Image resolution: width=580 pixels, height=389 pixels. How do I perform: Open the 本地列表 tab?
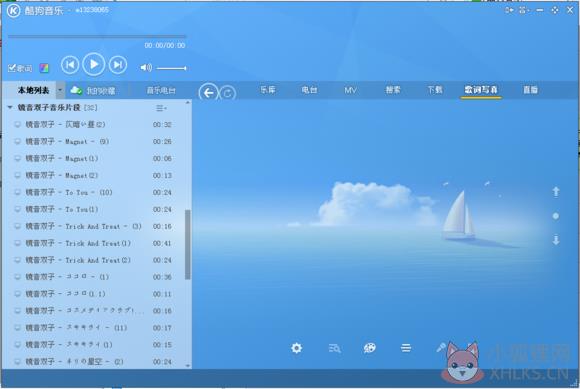(x=33, y=90)
